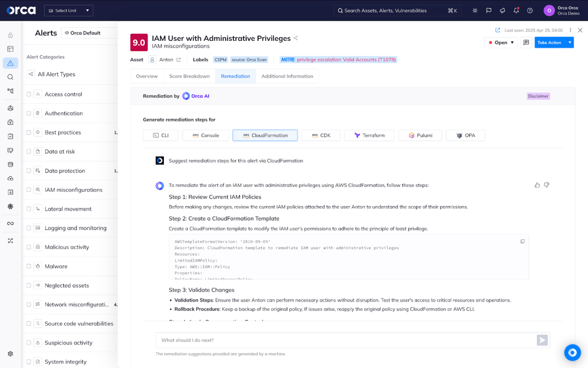Click the database icon in the left sidebar
Image resolution: width=588 pixels, height=368 pixels.
(10, 165)
